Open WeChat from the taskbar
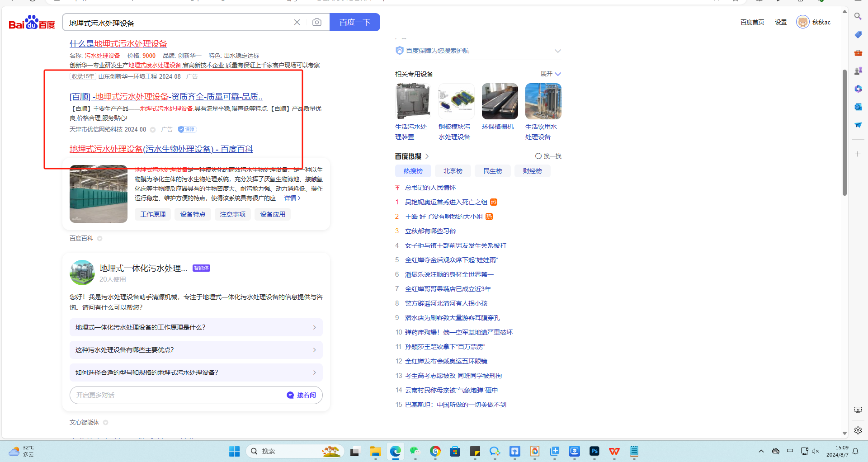 [x=415, y=451]
